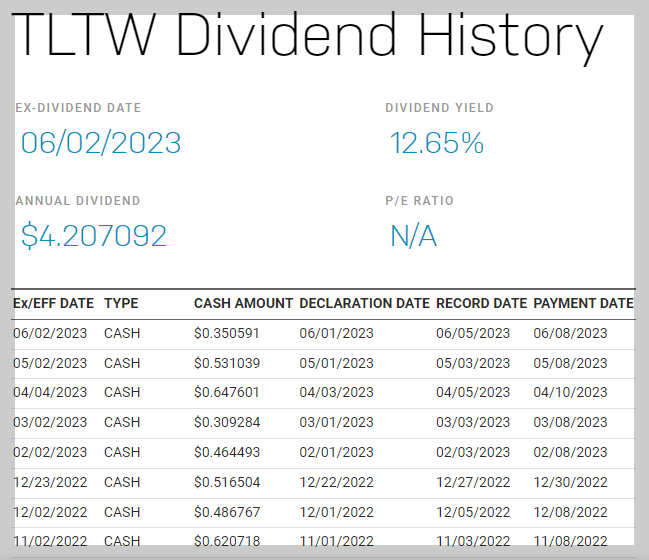Screen dimensions: 649x560
Task: Click cash amount $0.350591
Action: [227, 333]
